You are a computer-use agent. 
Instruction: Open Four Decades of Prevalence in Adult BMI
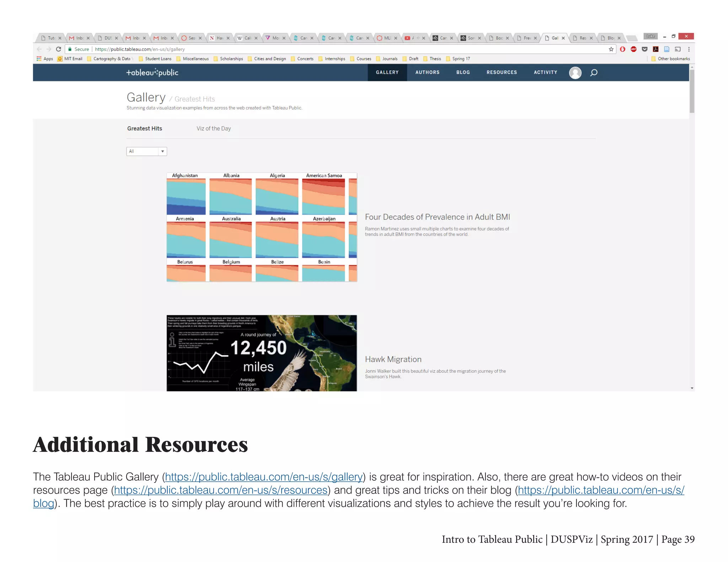pyautogui.click(x=437, y=217)
